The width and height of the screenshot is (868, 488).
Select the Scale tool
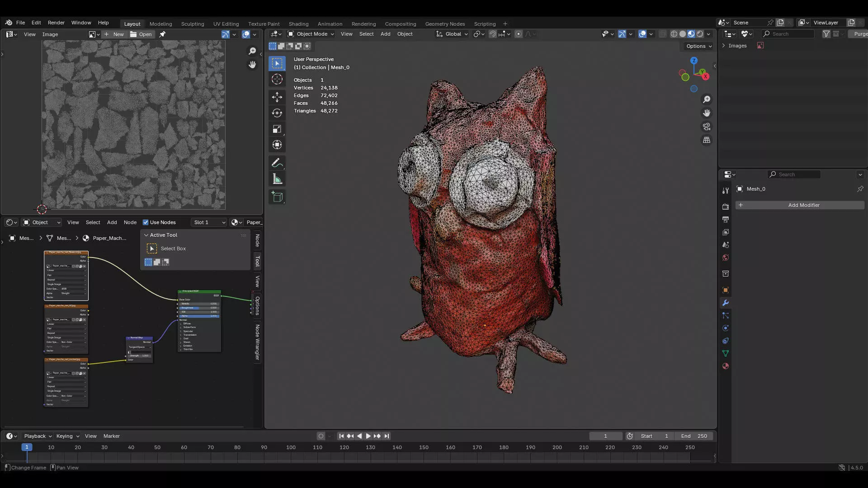(277, 129)
